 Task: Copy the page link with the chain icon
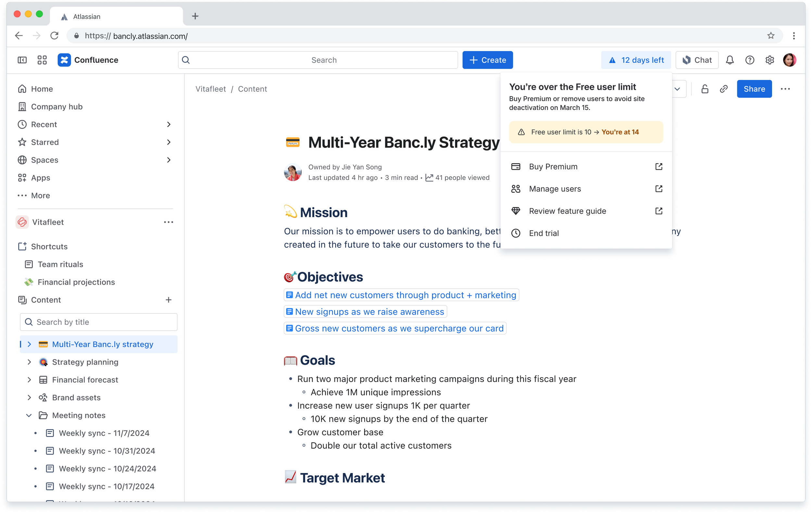click(724, 89)
